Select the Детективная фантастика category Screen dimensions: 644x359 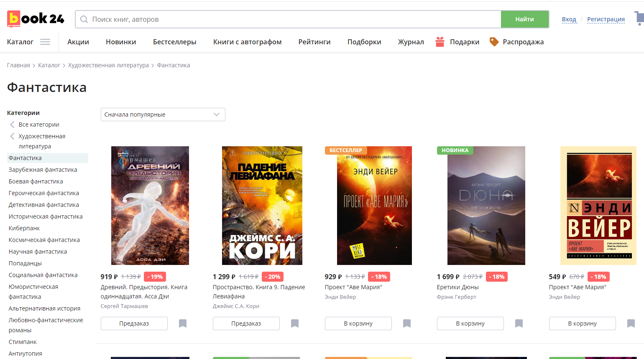(x=44, y=205)
